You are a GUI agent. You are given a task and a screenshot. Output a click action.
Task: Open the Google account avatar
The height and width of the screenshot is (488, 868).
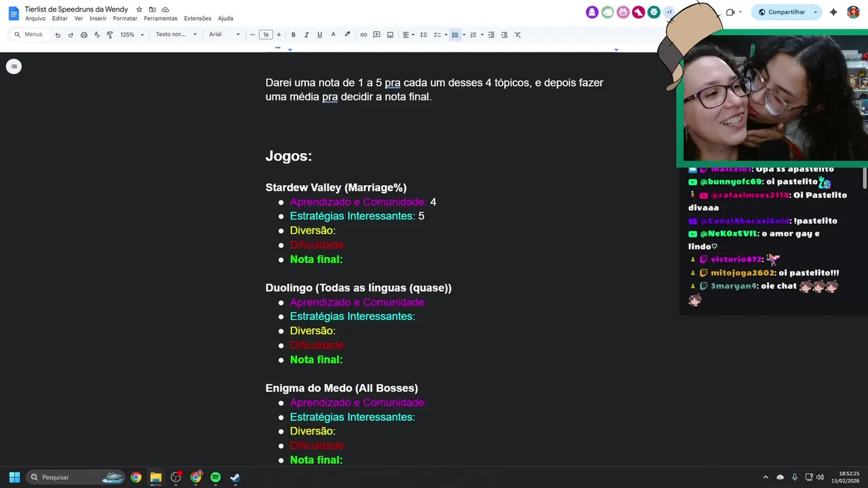[x=853, y=12]
